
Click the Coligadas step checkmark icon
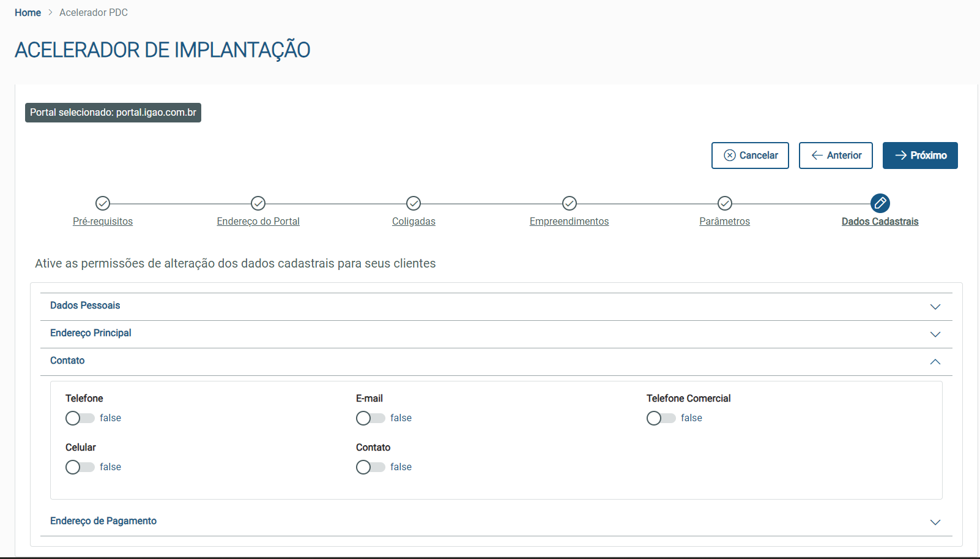point(414,203)
